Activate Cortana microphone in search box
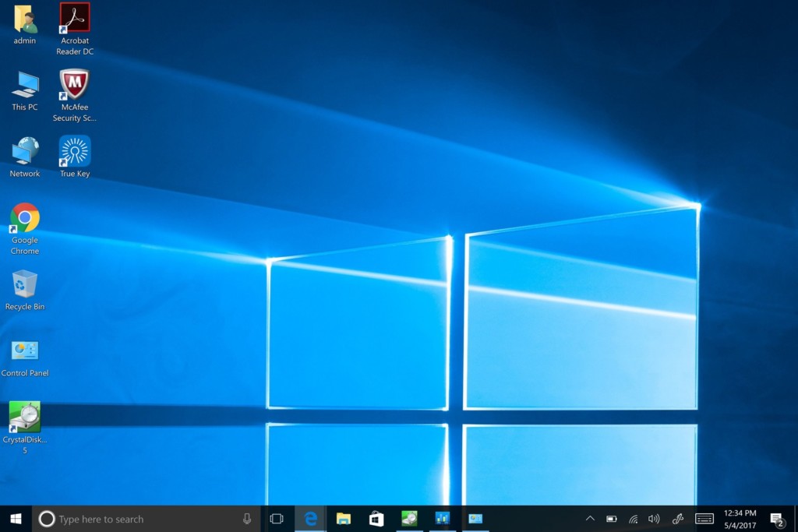798x532 pixels. click(247, 519)
